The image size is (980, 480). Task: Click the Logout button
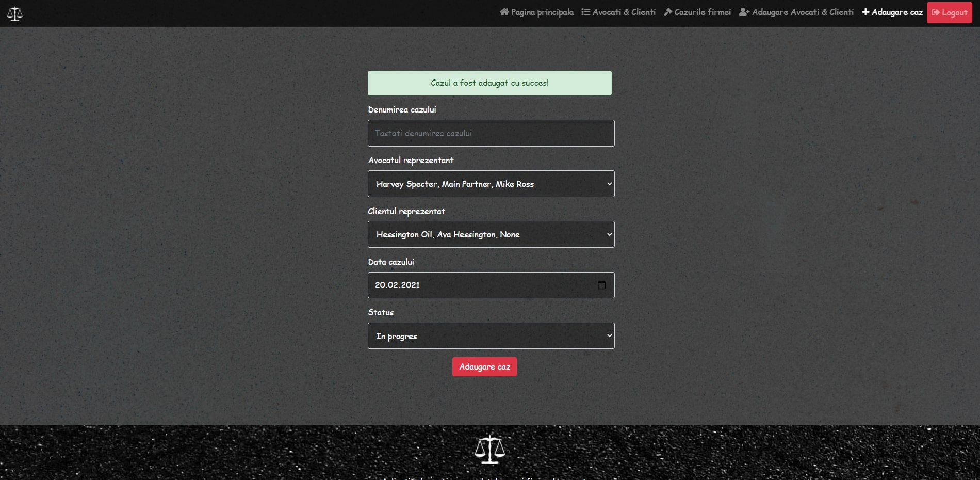click(x=949, y=13)
